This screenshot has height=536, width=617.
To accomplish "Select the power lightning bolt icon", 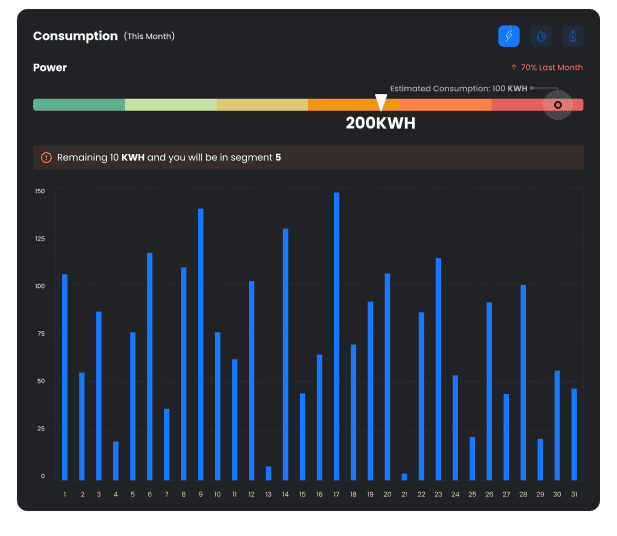I will [509, 36].
